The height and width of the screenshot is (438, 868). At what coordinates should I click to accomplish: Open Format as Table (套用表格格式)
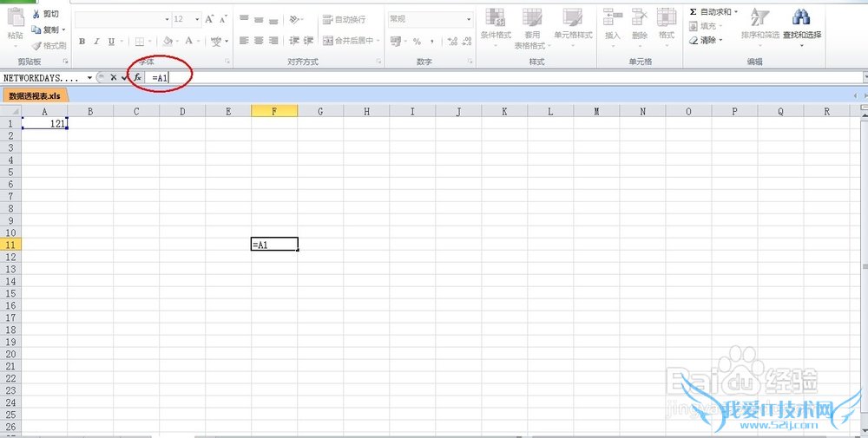(532, 28)
